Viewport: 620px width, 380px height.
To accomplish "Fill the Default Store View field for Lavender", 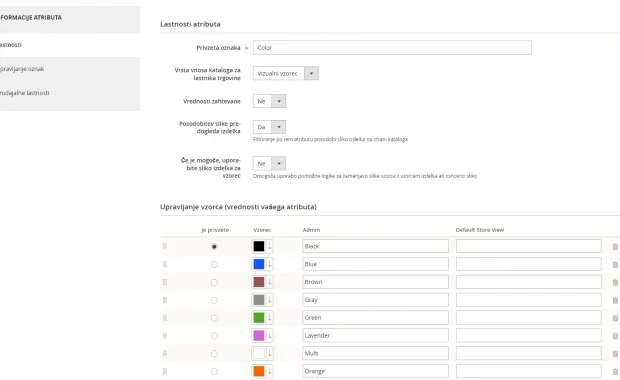I will pos(529,335).
